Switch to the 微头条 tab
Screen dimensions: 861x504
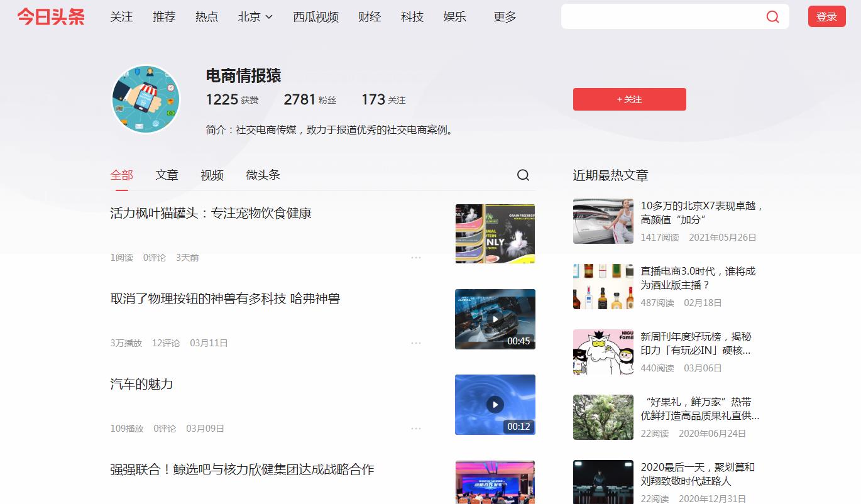click(x=263, y=175)
